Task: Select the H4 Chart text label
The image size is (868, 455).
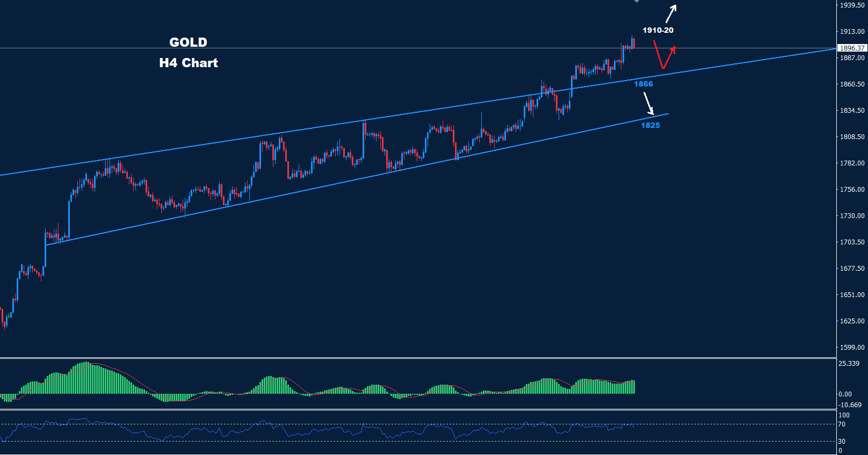Action: [x=189, y=63]
